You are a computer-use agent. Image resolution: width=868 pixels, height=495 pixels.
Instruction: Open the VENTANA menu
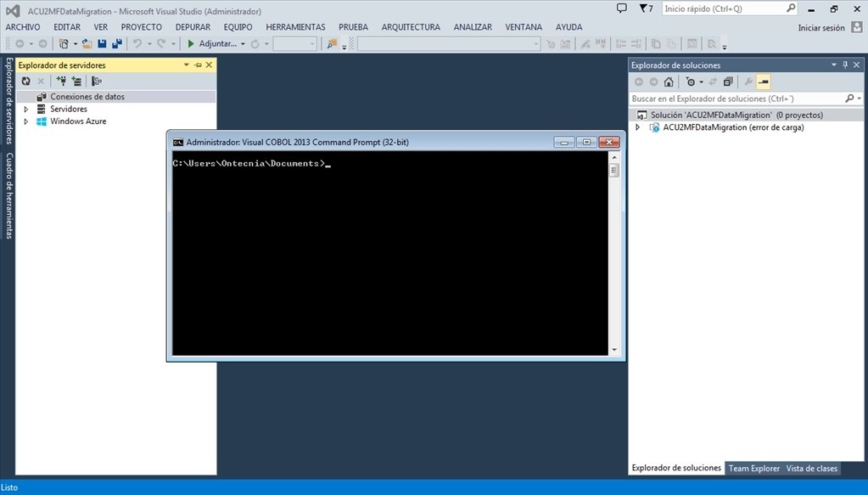(524, 27)
